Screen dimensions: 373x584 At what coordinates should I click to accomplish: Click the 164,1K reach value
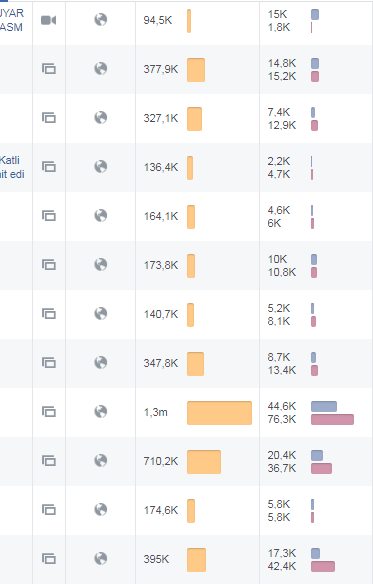[x=161, y=216]
